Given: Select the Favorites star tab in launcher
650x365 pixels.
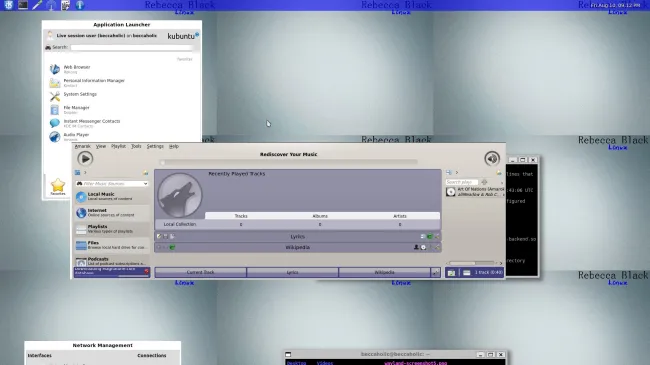Looking at the screenshot, I should click(58, 187).
